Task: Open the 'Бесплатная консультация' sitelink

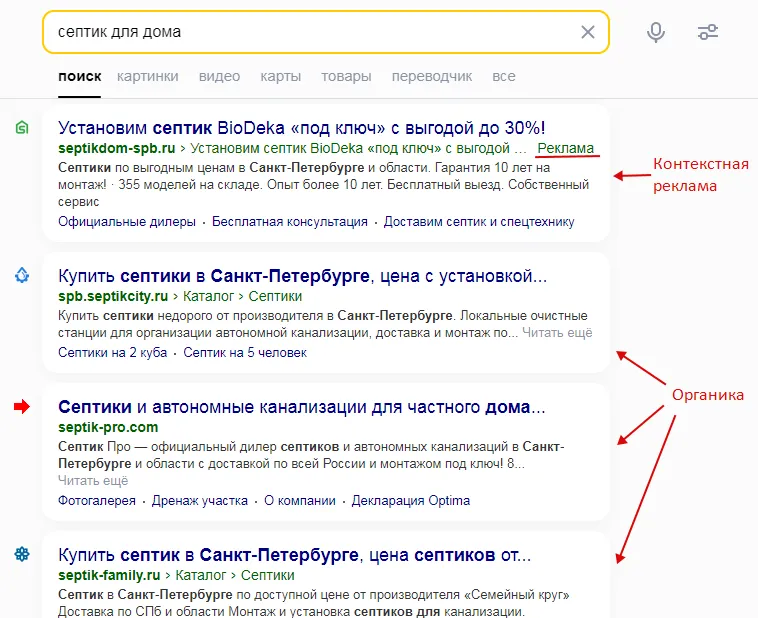Action: tap(290, 221)
